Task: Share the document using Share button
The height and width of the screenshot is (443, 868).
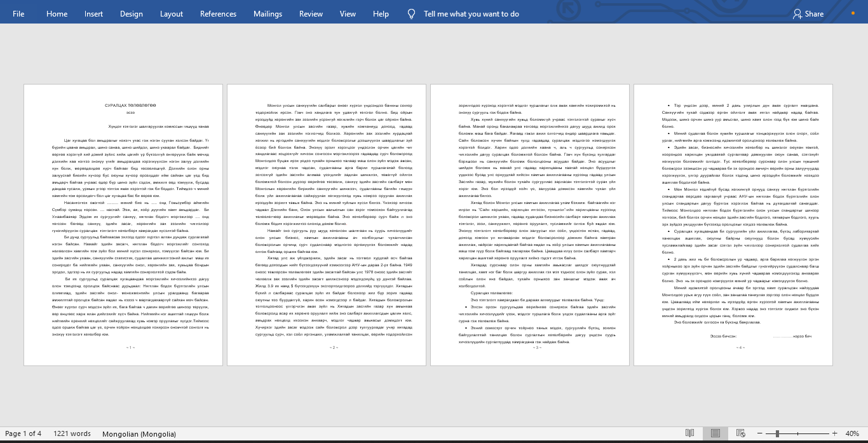Action: point(808,13)
